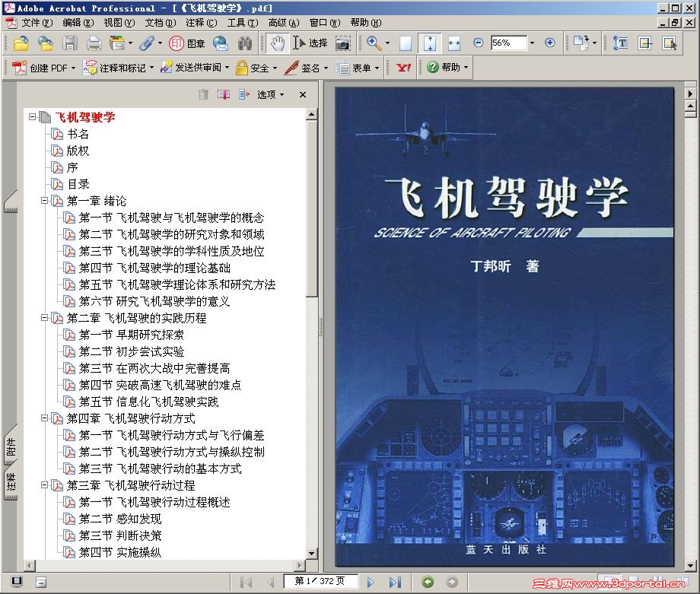Image resolution: width=700 pixels, height=594 pixels.
Task: Open the zoom percentage dropdown arrow
Action: coord(532,43)
